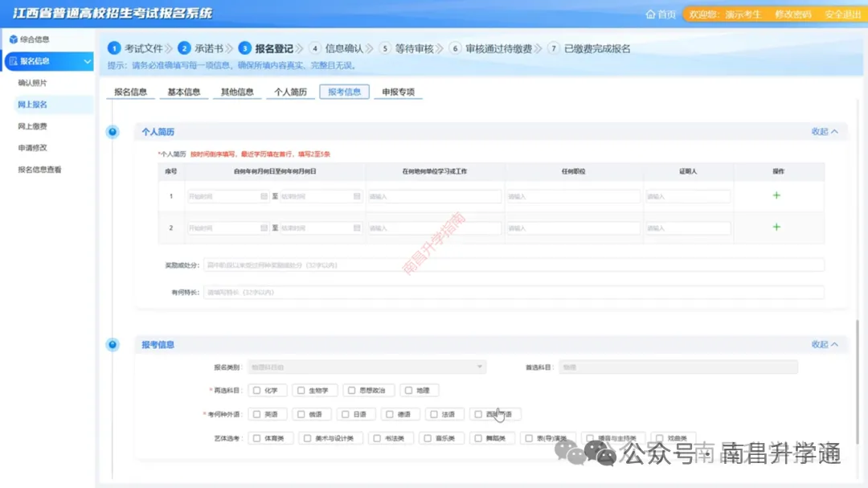This screenshot has height=488, width=868.
Task: Focus row 1 证明人 input
Action: pyautogui.click(x=688, y=196)
